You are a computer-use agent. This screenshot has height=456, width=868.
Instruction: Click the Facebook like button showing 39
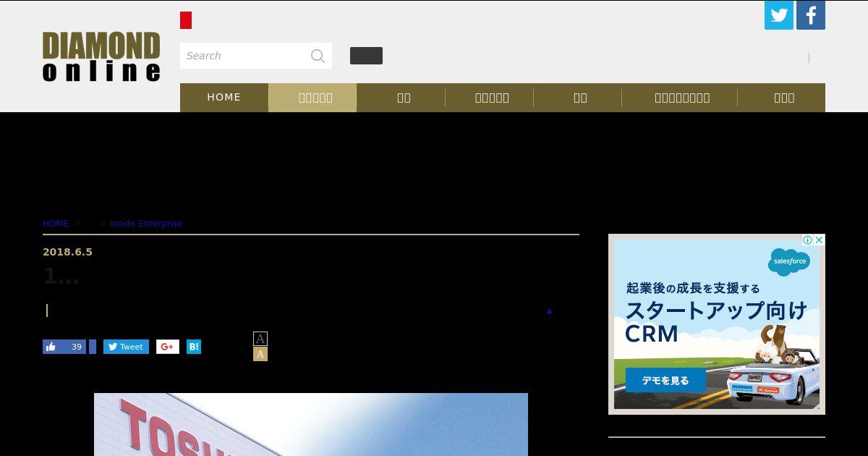64,347
